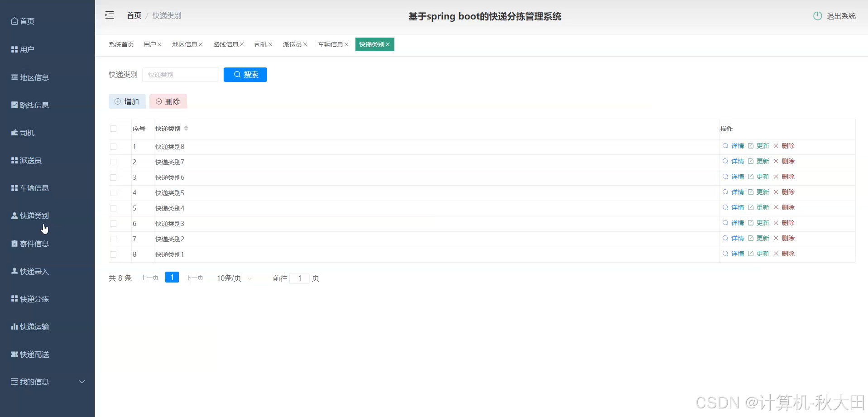The width and height of the screenshot is (868, 417).
Task: Open 派送员 in the sidebar
Action: click(x=26, y=160)
